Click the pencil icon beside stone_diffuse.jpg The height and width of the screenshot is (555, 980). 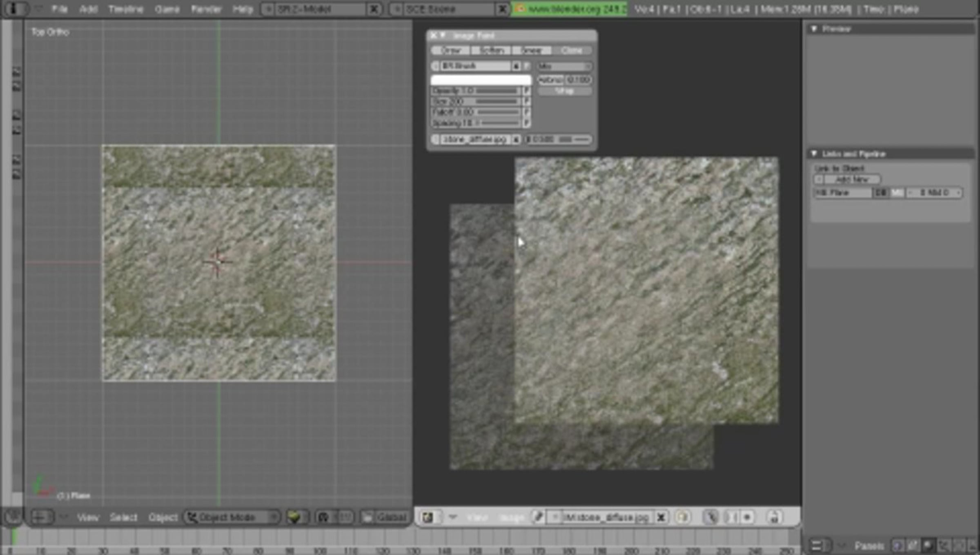(x=538, y=517)
